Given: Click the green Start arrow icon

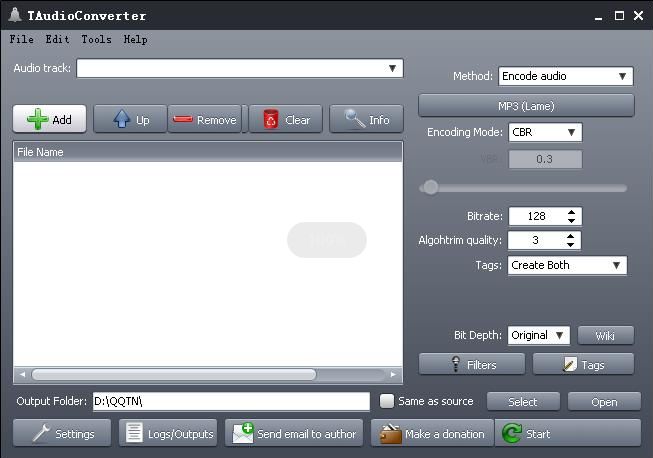Looking at the screenshot, I should pyautogui.click(x=511, y=433).
